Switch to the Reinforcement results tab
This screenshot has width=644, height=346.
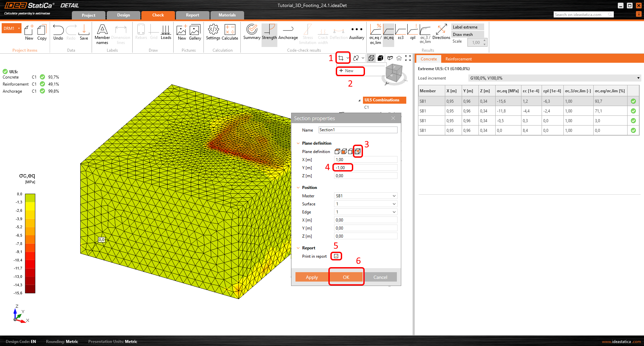[x=458, y=59]
